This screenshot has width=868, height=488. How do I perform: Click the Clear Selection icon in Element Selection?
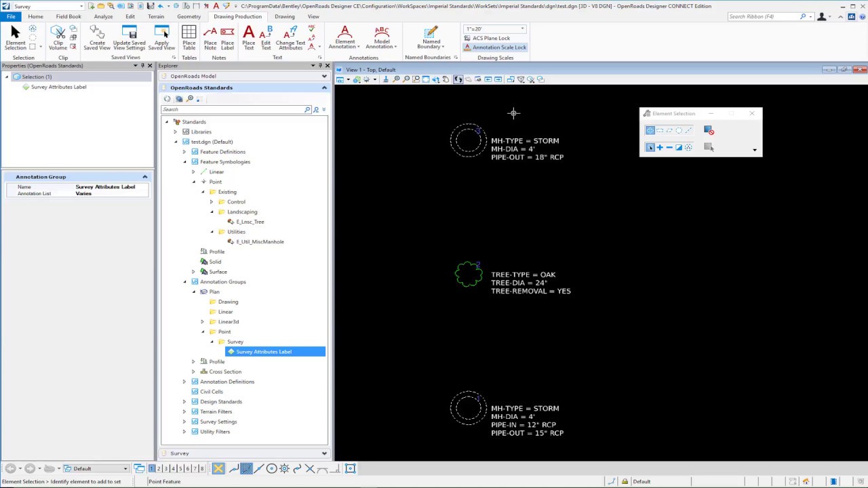(x=709, y=130)
